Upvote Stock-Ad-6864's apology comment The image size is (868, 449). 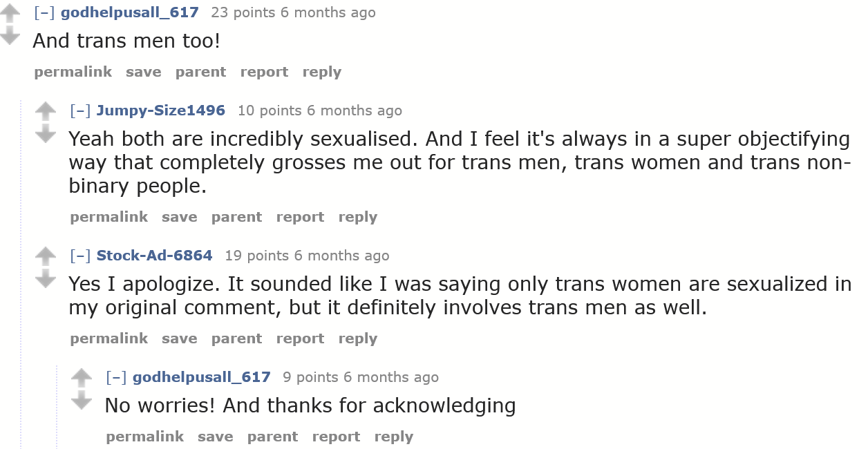(46, 257)
